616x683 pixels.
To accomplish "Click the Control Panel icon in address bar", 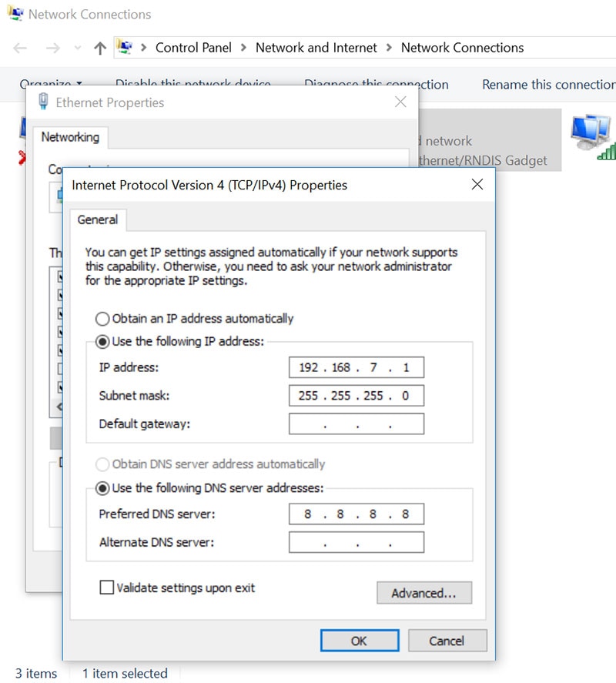I will [x=125, y=47].
